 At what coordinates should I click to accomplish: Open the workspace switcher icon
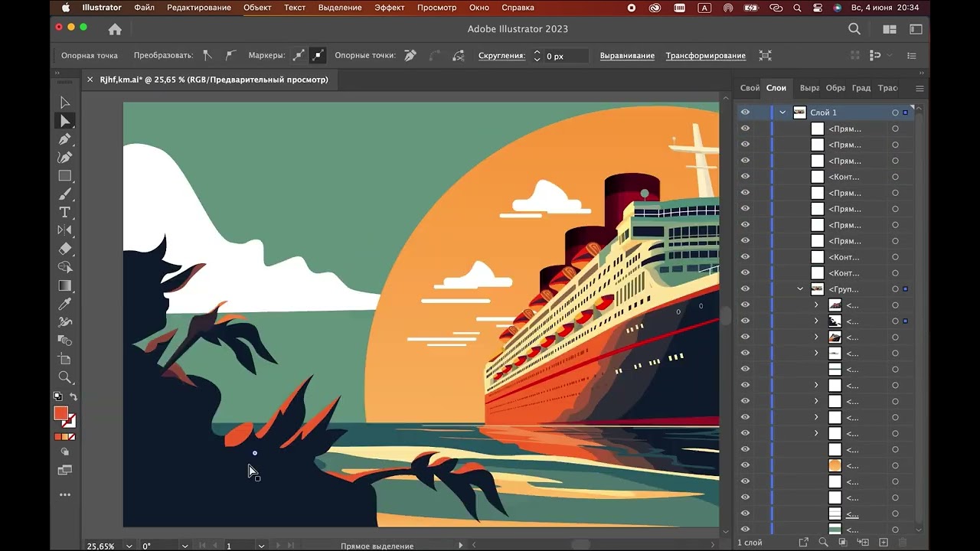(x=916, y=29)
